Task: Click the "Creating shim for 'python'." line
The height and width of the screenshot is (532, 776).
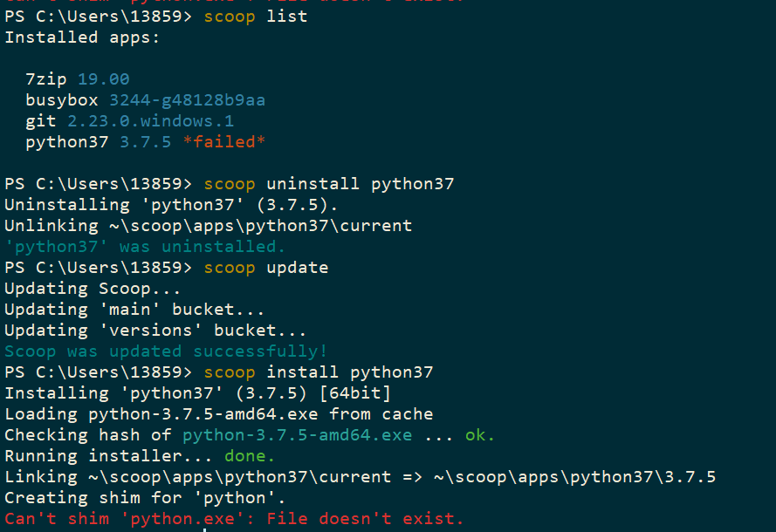Action: (x=145, y=498)
